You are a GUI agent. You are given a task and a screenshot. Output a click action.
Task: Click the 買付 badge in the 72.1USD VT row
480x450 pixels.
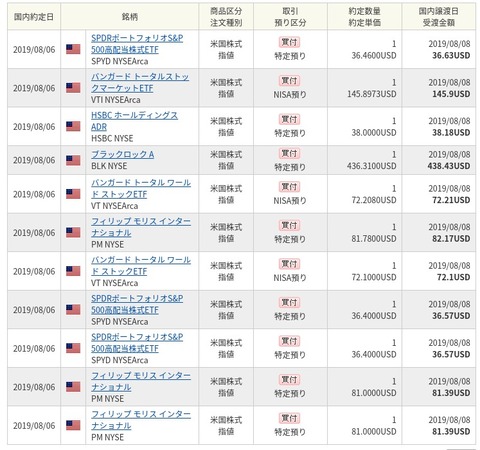(x=289, y=264)
